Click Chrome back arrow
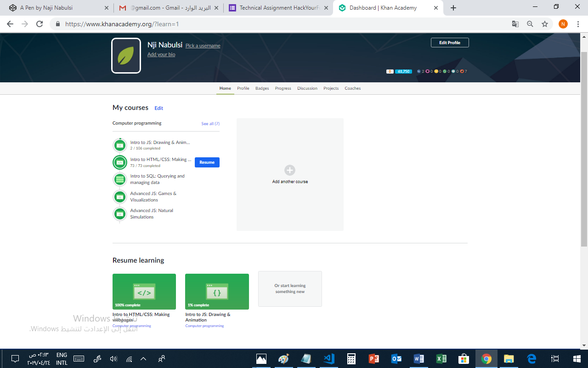The height and width of the screenshot is (368, 588). click(x=10, y=24)
